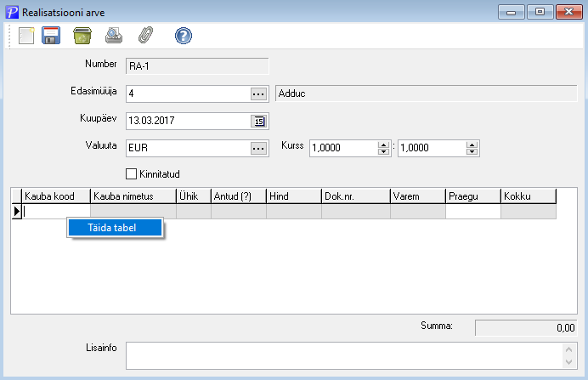Click Dok.nr. column header
The width and height of the screenshot is (588, 380).
point(356,196)
